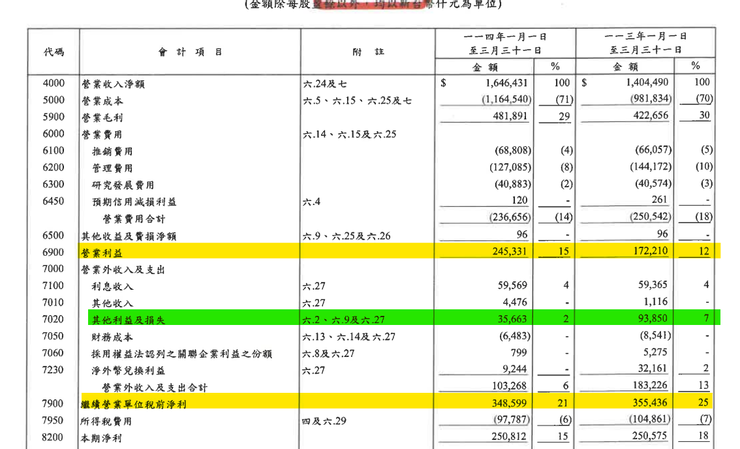Select the 本期淨利 amount 250,812
This screenshot has width=740, height=449.
505,439
